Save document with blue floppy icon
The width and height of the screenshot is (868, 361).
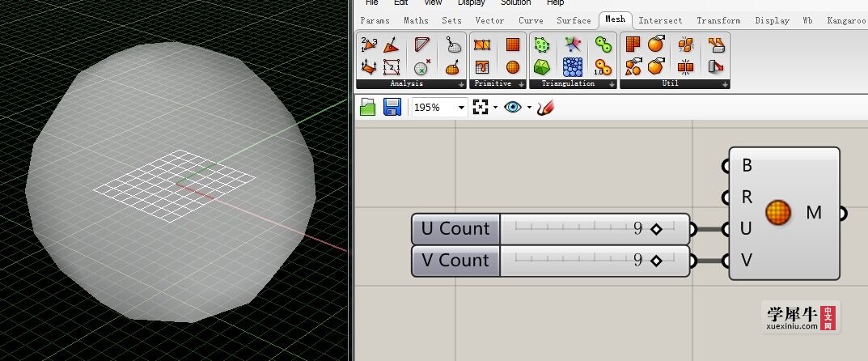(x=392, y=107)
